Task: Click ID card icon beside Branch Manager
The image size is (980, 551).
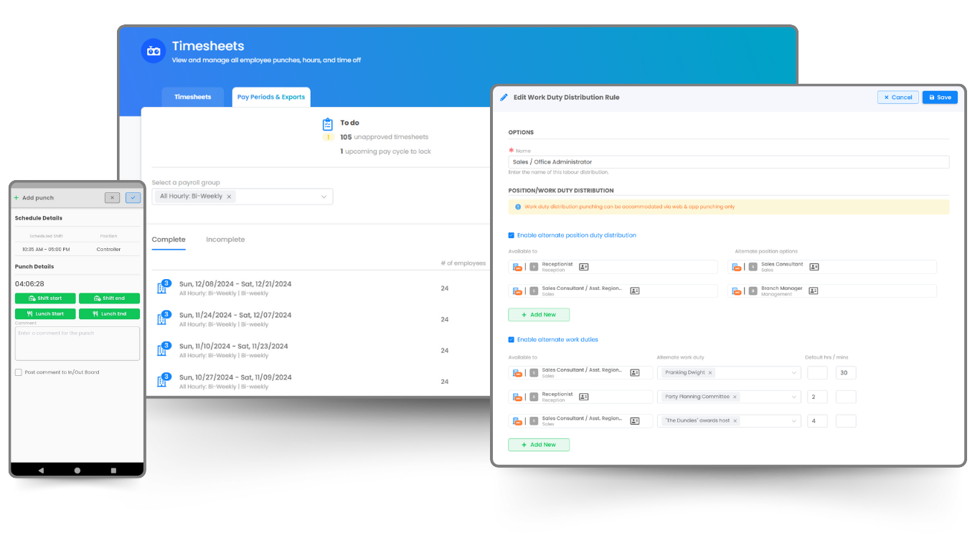Action: pos(814,291)
